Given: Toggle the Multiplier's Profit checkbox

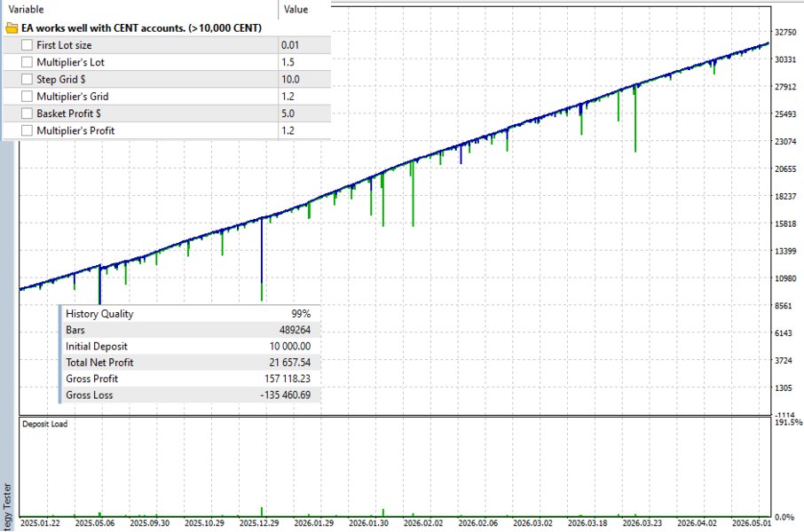Looking at the screenshot, I should tap(27, 130).
